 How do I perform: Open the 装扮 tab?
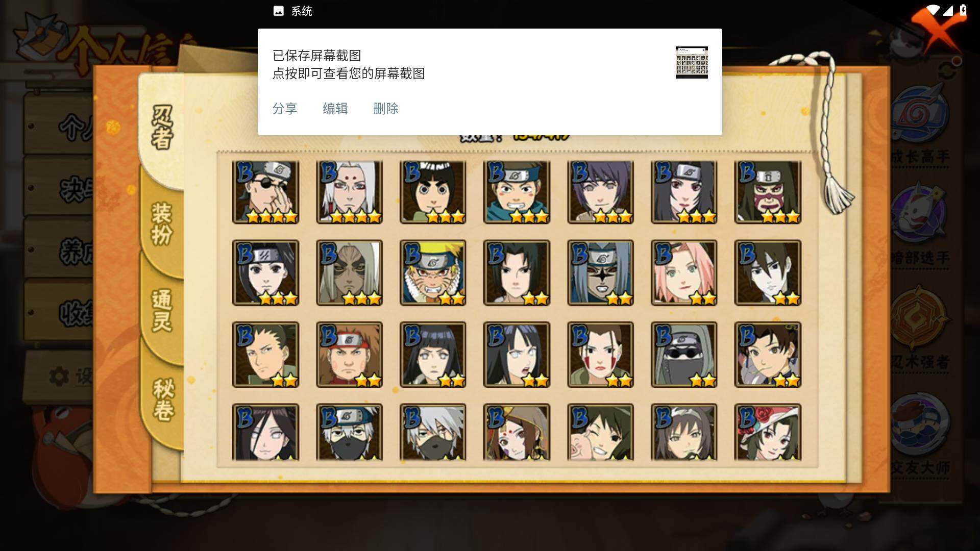point(162,223)
